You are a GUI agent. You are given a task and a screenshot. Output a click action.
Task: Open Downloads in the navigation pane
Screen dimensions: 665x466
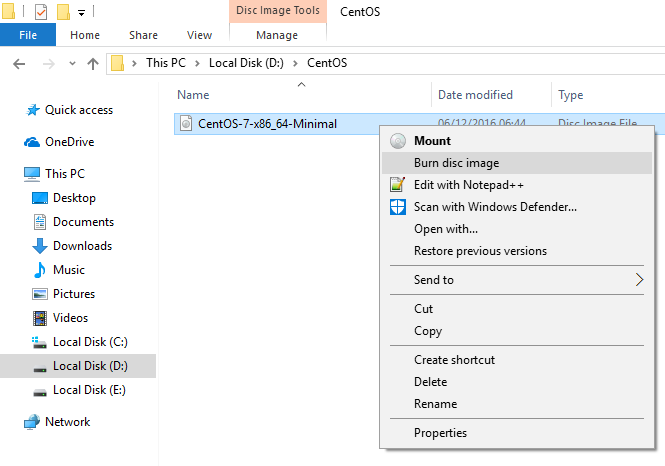(x=82, y=246)
